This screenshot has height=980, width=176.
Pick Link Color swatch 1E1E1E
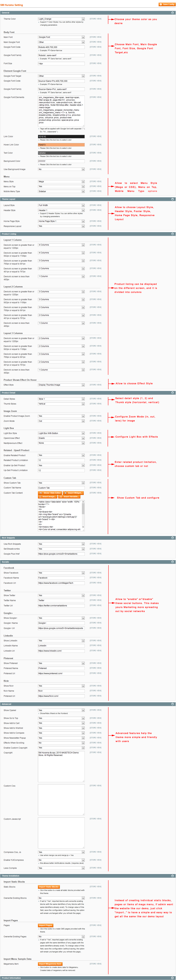coord(61,137)
